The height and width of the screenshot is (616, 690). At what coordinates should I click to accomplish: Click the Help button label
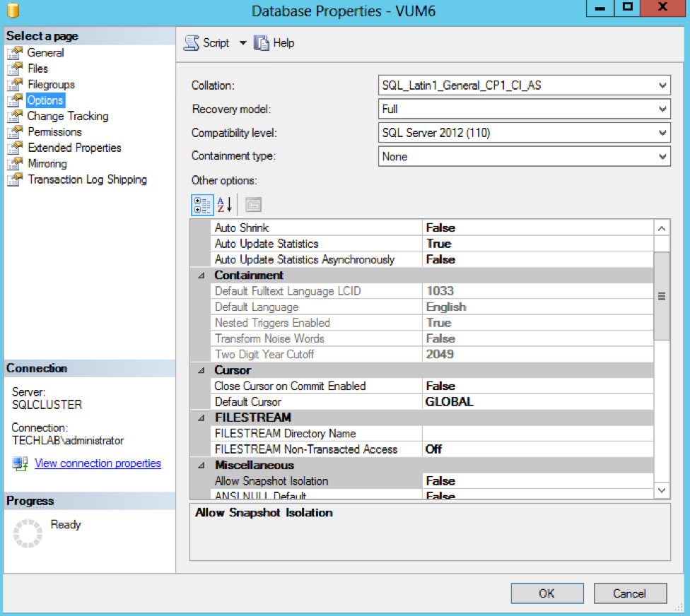(x=283, y=43)
